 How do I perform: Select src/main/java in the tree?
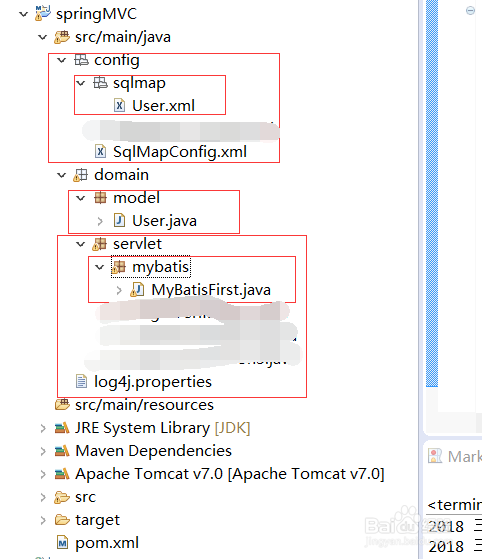click(x=123, y=37)
